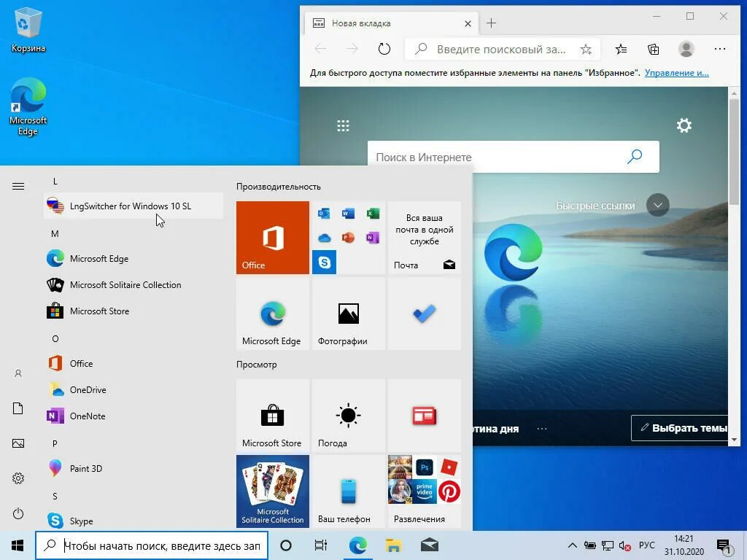Launch Office from the app list

point(133,363)
